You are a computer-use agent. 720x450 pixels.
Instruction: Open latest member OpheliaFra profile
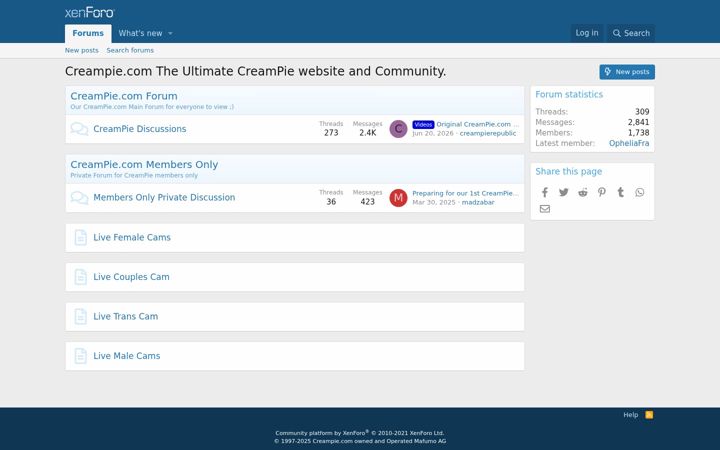629,143
